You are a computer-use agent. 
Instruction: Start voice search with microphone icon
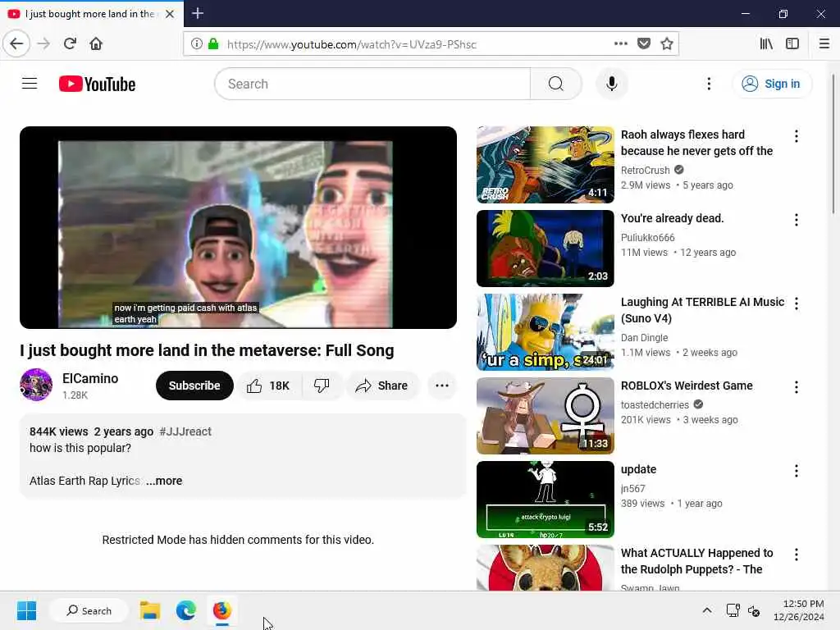(611, 84)
